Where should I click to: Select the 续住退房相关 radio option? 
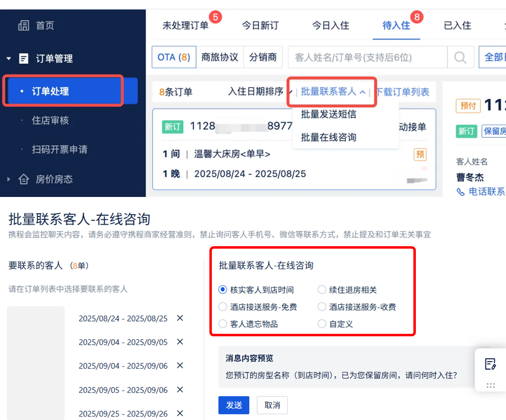coord(322,290)
